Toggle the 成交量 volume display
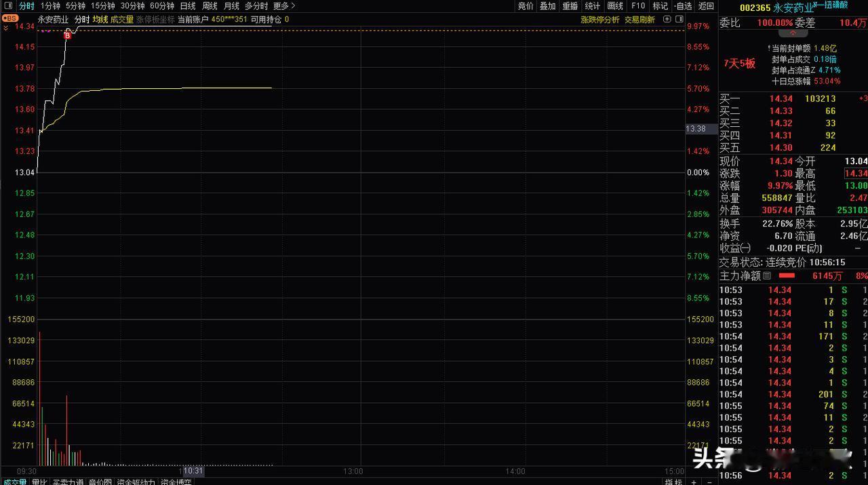 point(122,19)
